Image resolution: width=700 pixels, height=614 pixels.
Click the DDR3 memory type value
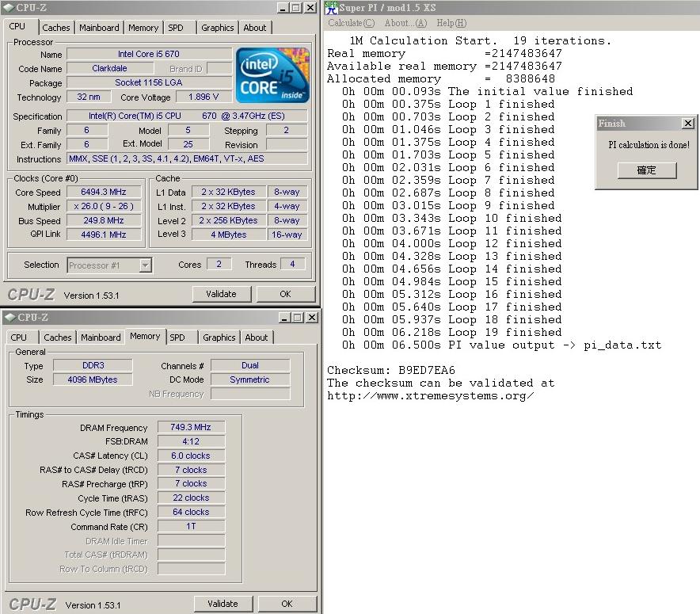[93, 365]
